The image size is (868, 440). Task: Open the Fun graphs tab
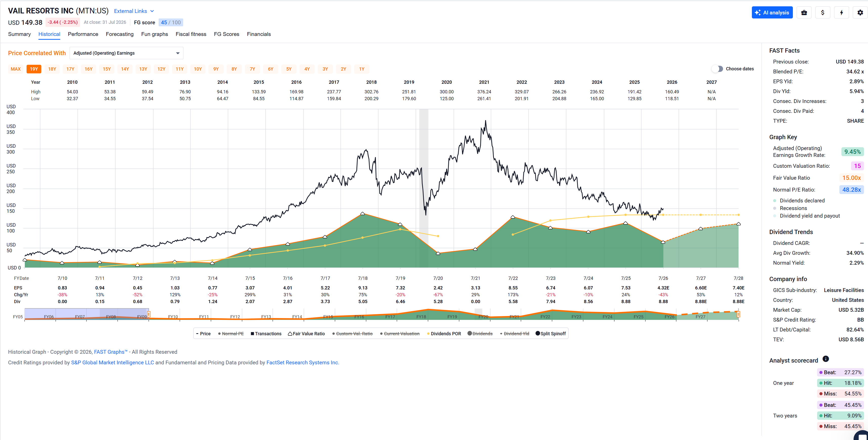tap(155, 34)
